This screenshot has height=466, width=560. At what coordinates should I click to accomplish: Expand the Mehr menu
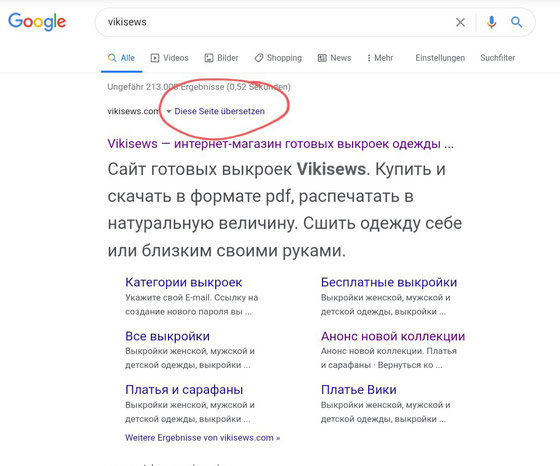(x=380, y=58)
